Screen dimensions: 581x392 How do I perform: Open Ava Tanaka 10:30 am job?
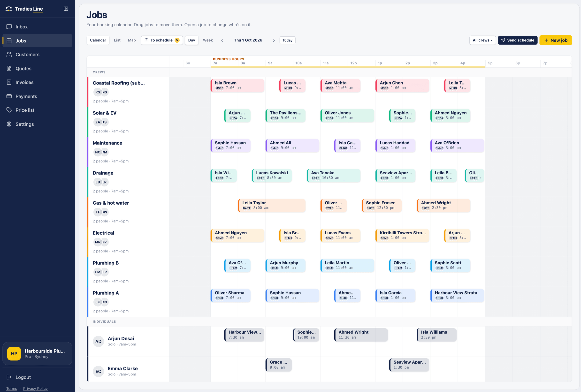pyautogui.click(x=334, y=176)
